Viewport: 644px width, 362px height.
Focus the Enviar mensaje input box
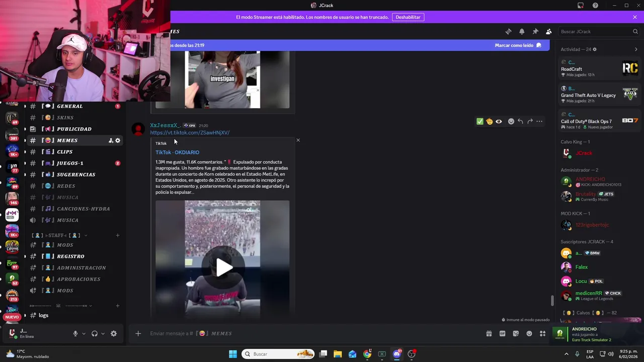(312, 333)
